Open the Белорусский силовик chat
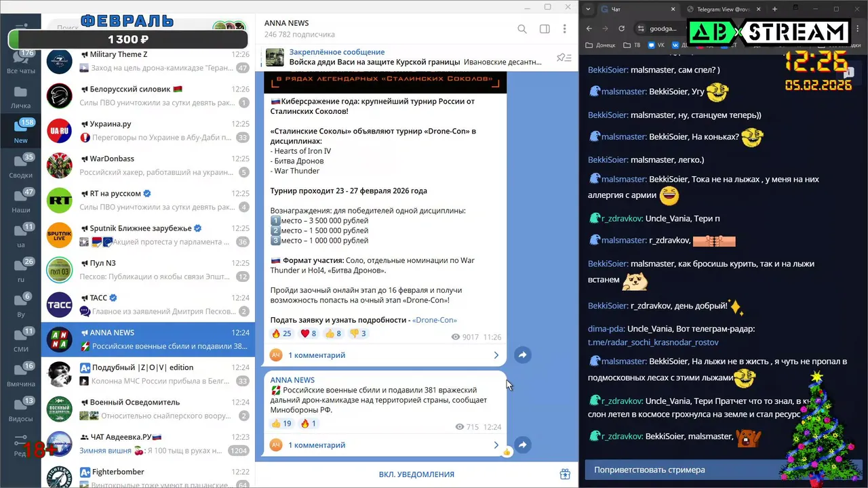 click(148, 96)
